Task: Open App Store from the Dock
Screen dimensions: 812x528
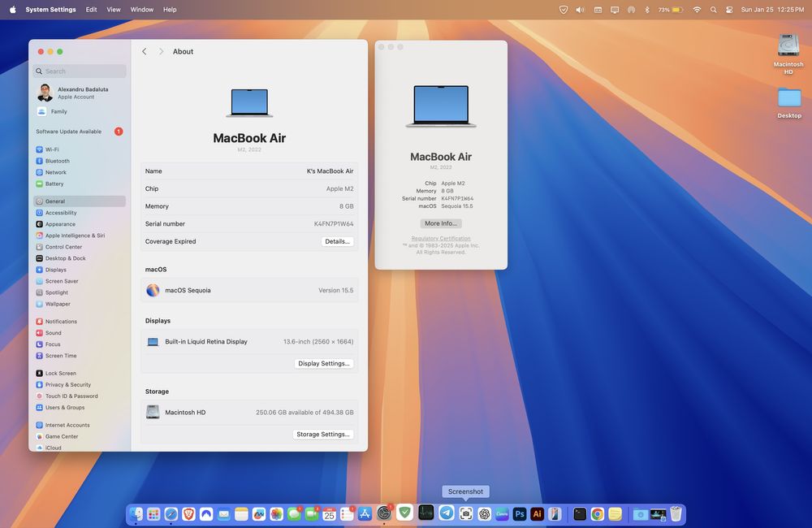Action: pos(365,514)
